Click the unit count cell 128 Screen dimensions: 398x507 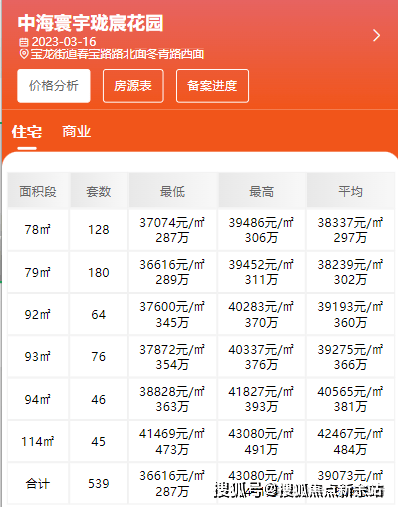[99, 229]
